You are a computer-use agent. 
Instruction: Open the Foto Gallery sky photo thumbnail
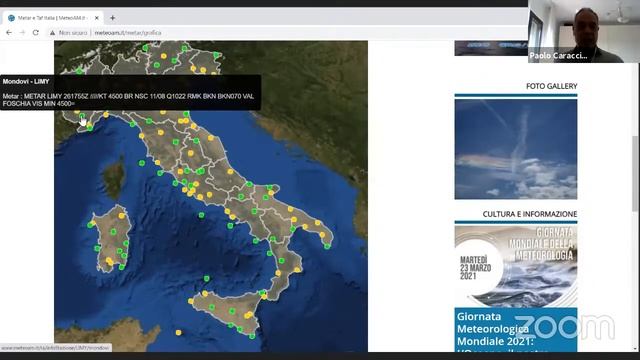click(516, 149)
